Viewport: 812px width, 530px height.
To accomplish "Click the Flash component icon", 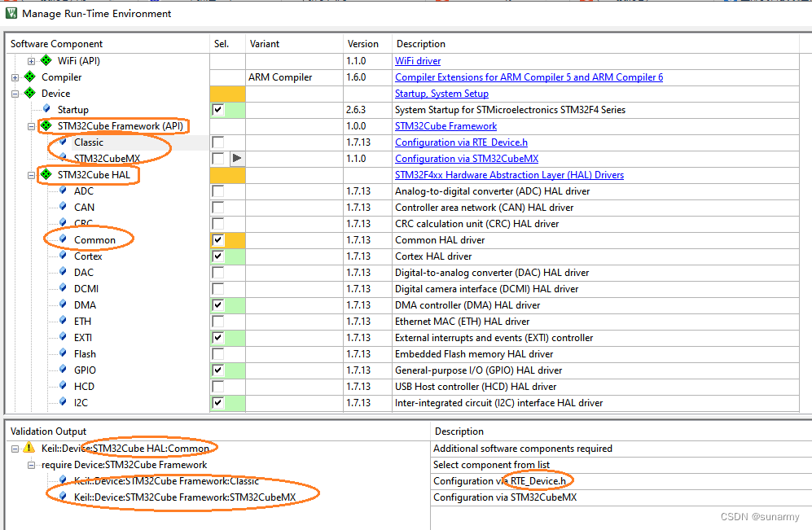I will pyautogui.click(x=63, y=353).
